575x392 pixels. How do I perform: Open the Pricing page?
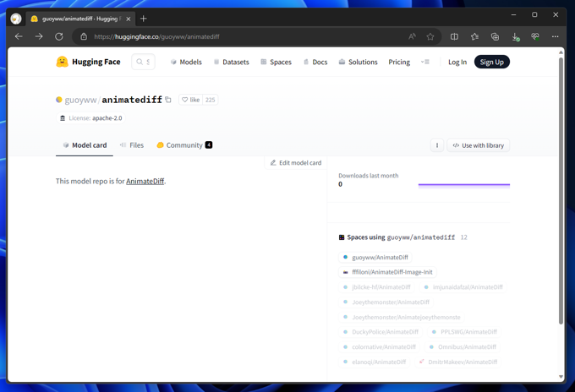click(x=399, y=62)
